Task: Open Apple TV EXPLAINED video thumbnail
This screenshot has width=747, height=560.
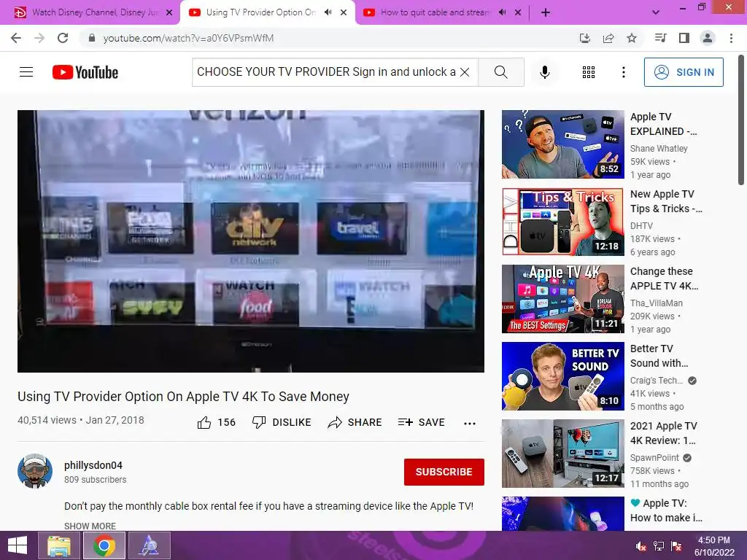Action: [562, 144]
